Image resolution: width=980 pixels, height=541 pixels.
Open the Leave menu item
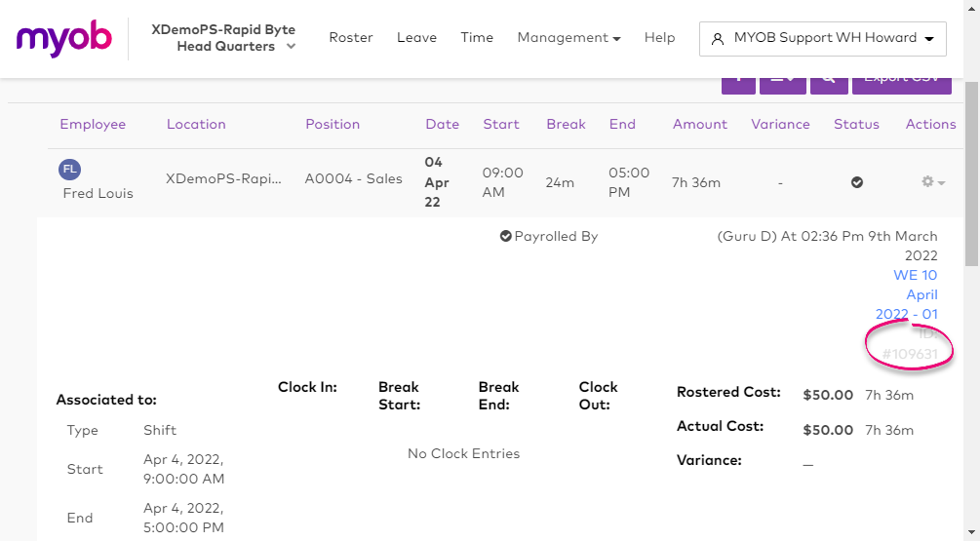tap(416, 38)
